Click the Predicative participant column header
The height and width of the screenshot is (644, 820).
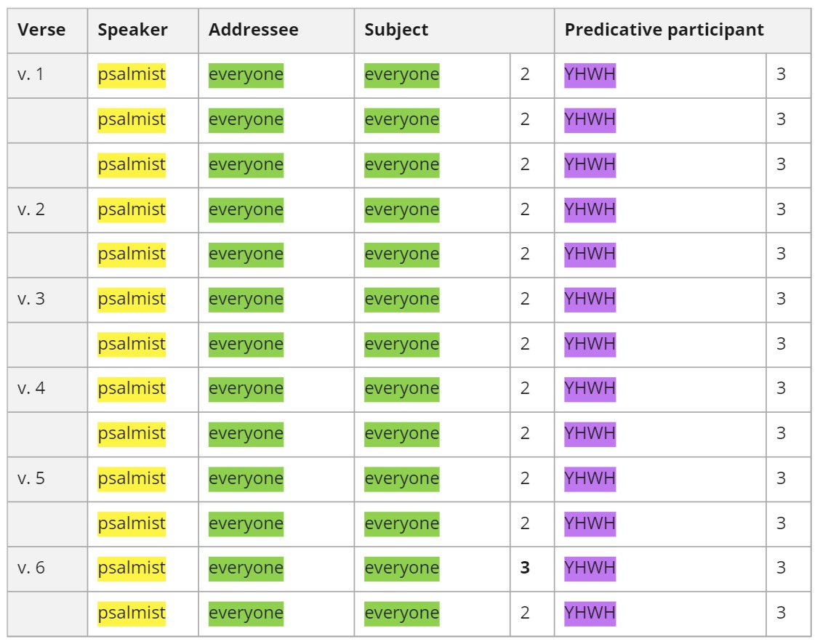tap(664, 30)
